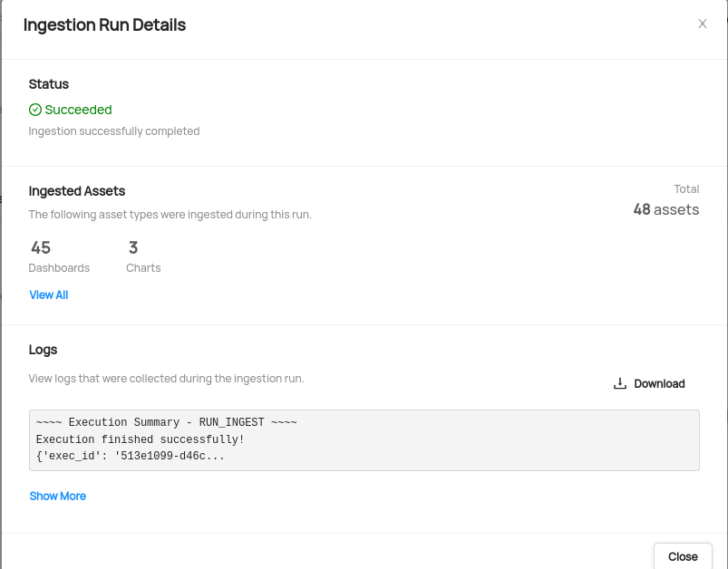Image resolution: width=728 pixels, height=569 pixels.
Task: Click the Ingestion Run Details title
Action: 104,25
